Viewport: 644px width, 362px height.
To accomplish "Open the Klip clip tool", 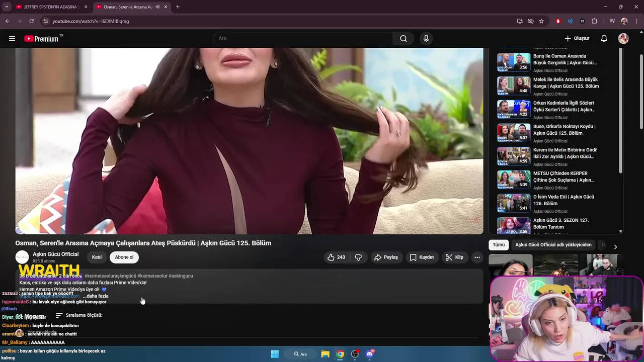I will (x=454, y=257).
